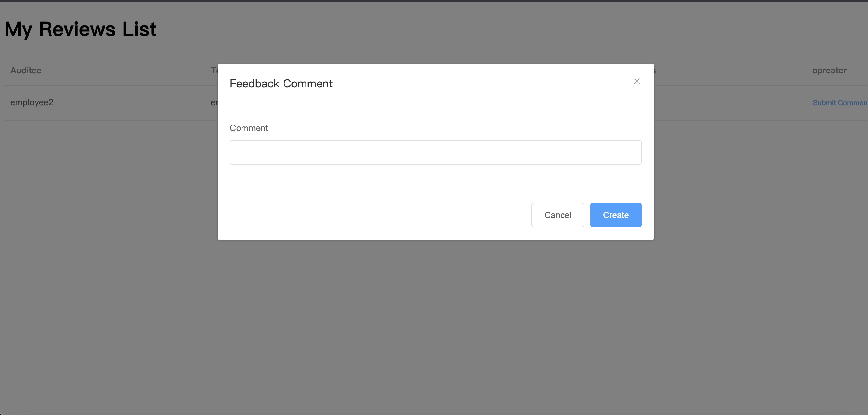Focus the Comment text input
The height and width of the screenshot is (415, 868).
435,152
